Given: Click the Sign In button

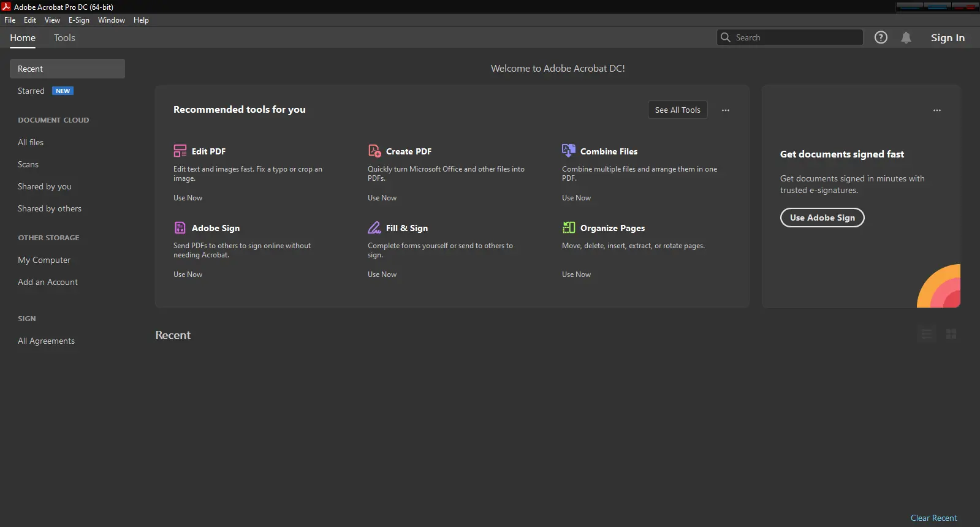Looking at the screenshot, I should click(x=948, y=38).
